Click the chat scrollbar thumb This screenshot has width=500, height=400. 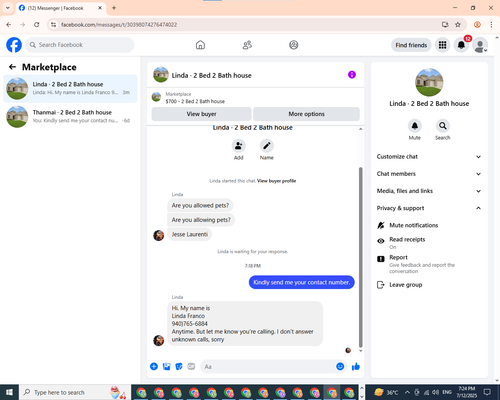coord(360,257)
